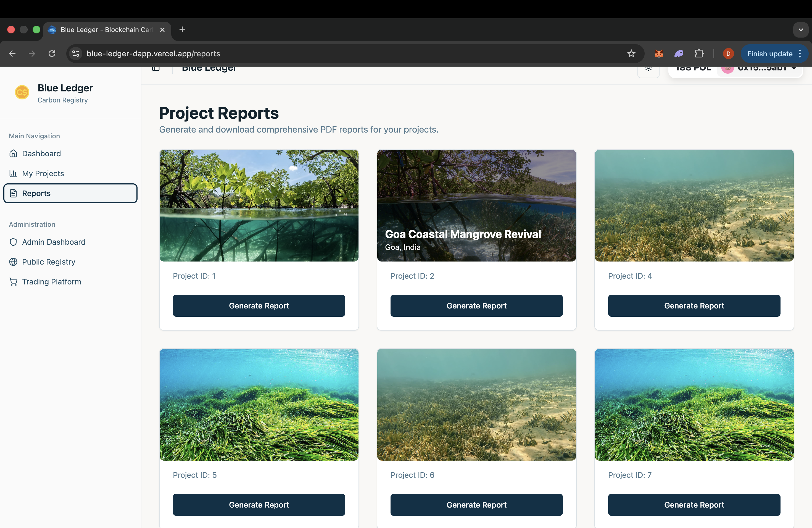Screen dimensions: 812x528
Task: Reload the page with the refresh icon
Action: [x=52, y=54]
